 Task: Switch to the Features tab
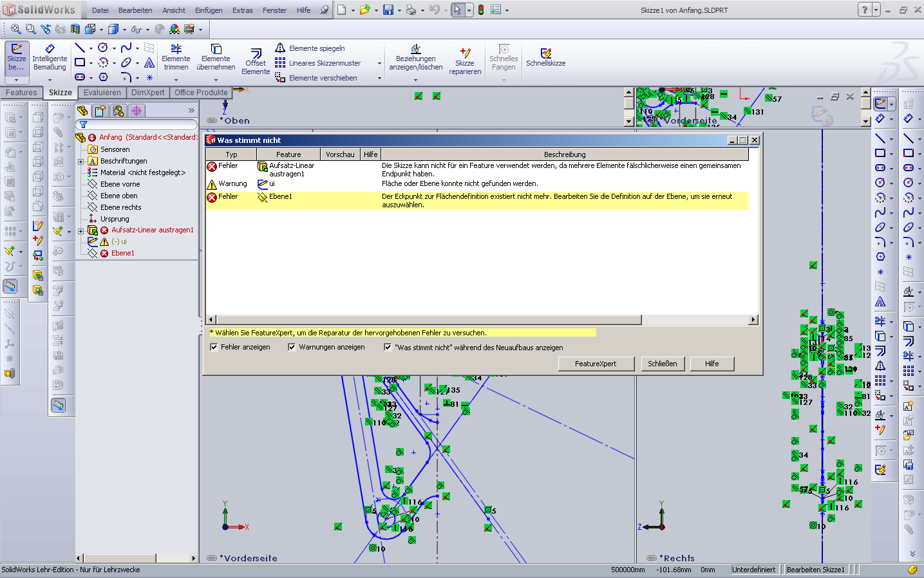21,93
